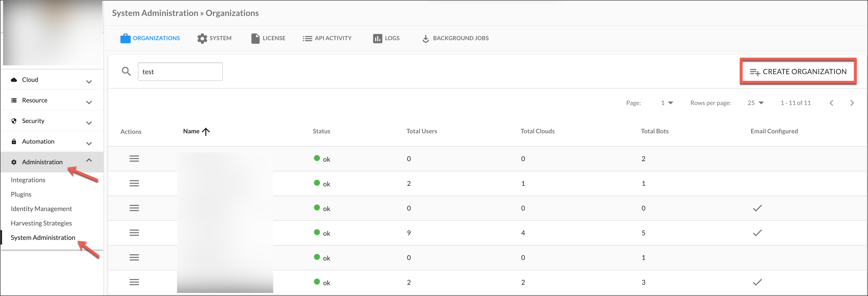Click the Logs chart icon
Image resolution: width=868 pixels, height=296 pixels.
tap(377, 38)
